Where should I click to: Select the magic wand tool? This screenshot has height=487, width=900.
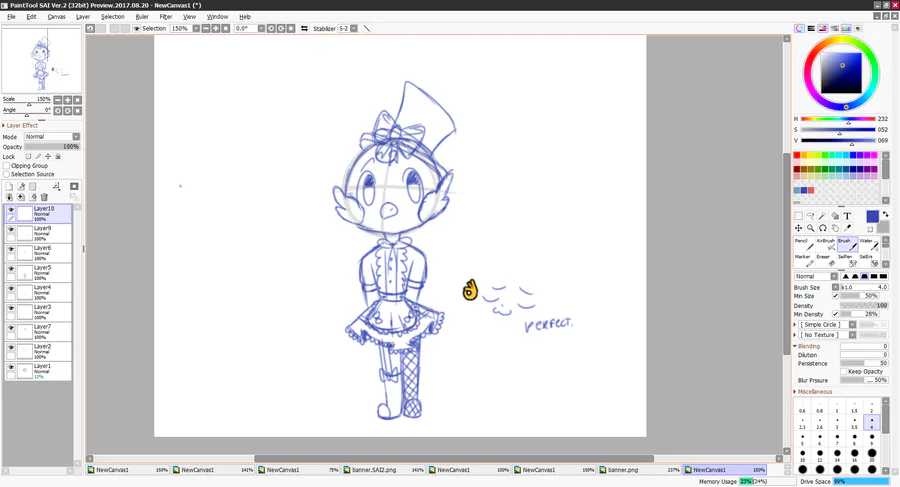click(x=823, y=216)
